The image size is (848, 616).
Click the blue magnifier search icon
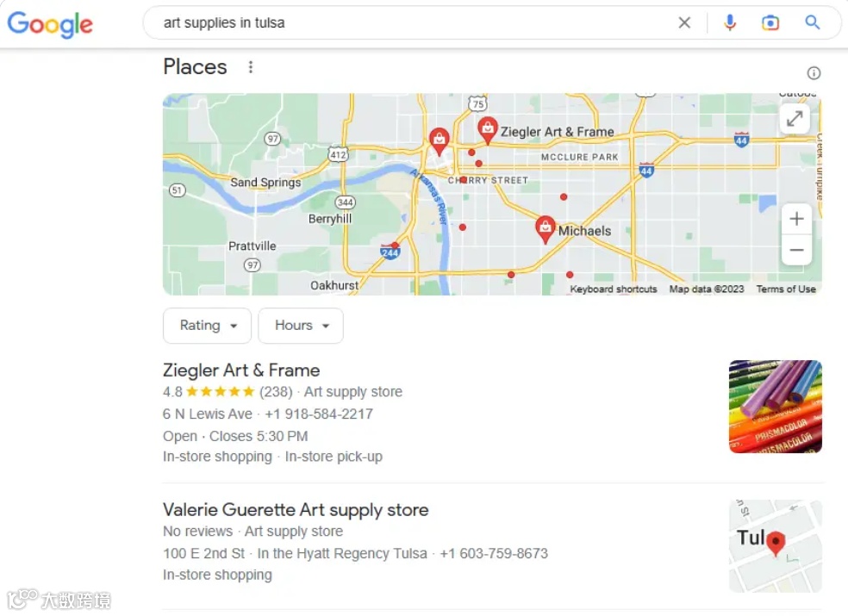coord(813,22)
